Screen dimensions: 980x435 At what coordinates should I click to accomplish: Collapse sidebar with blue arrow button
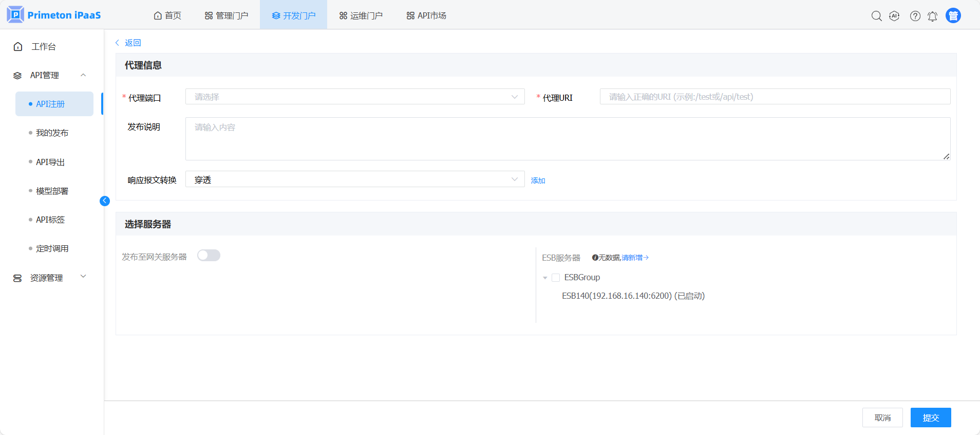(105, 201)
